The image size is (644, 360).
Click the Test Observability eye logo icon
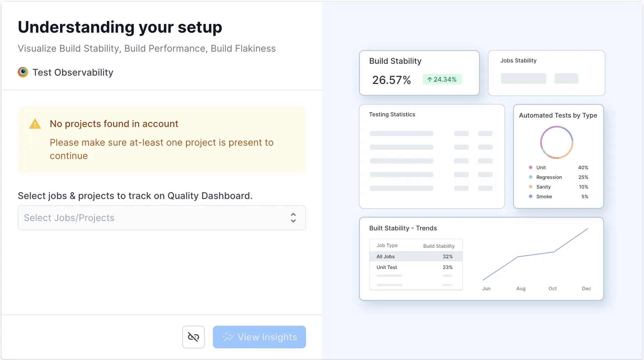pyautogui.click(x=23, y=72)
